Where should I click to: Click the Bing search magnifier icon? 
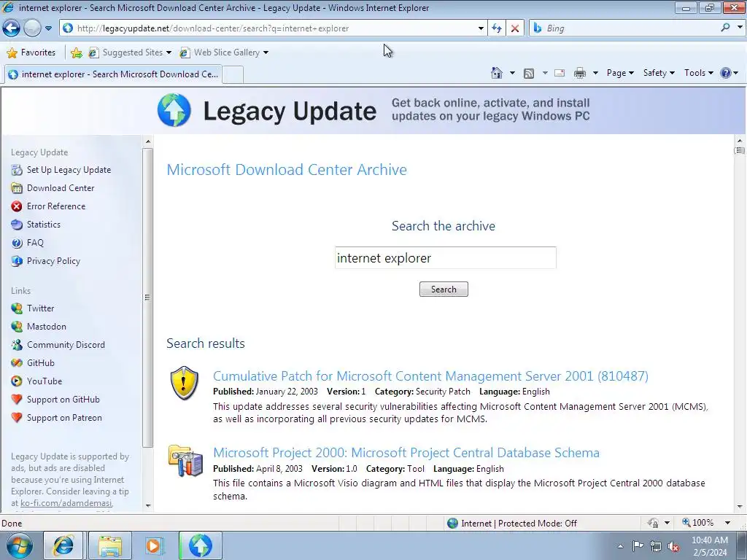[726, 28]
